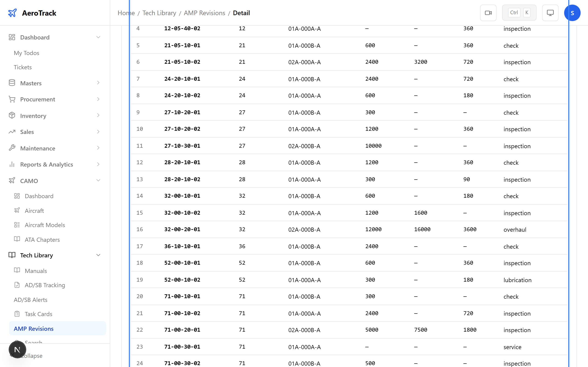This screenshot has height=367, width=588.
Task: Select the Inventory box icon
Action: 12,116
